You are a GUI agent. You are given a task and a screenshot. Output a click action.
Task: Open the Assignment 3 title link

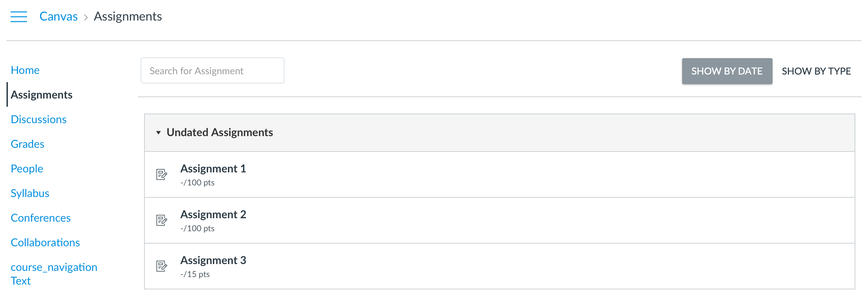[x=213, y=260]
